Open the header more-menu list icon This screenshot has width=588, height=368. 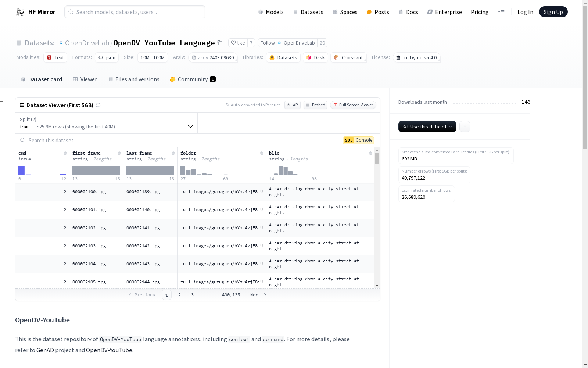[501, 12]
